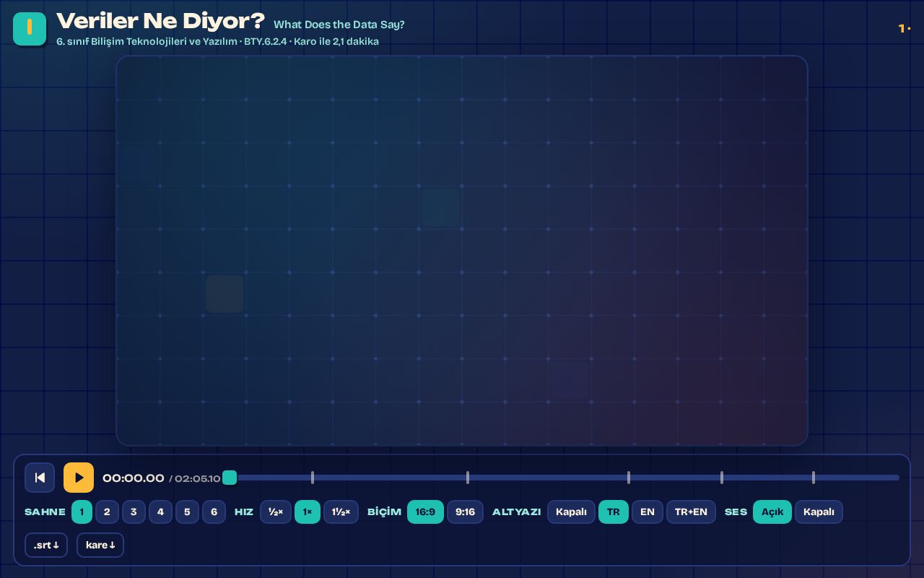Click the title 'Veriler Ne Diyor?'
This screenshot has width=924, height=578.
click(160, 20)
